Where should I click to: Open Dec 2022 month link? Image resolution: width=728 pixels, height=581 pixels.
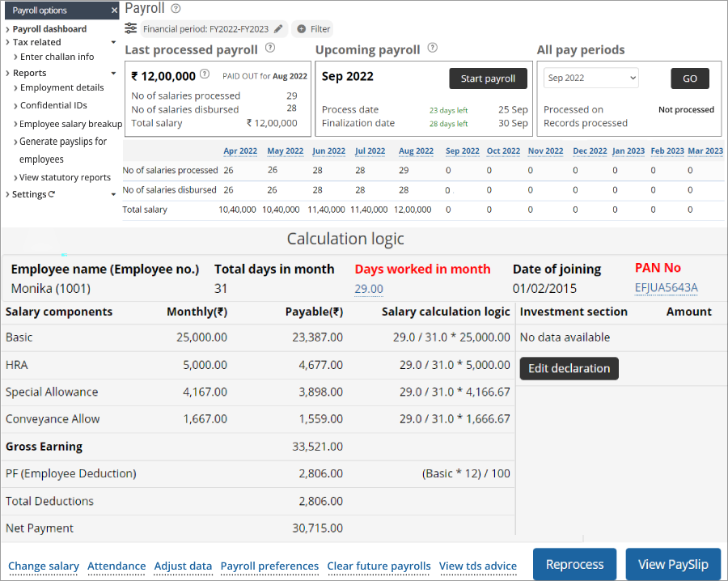click(590, 151)
